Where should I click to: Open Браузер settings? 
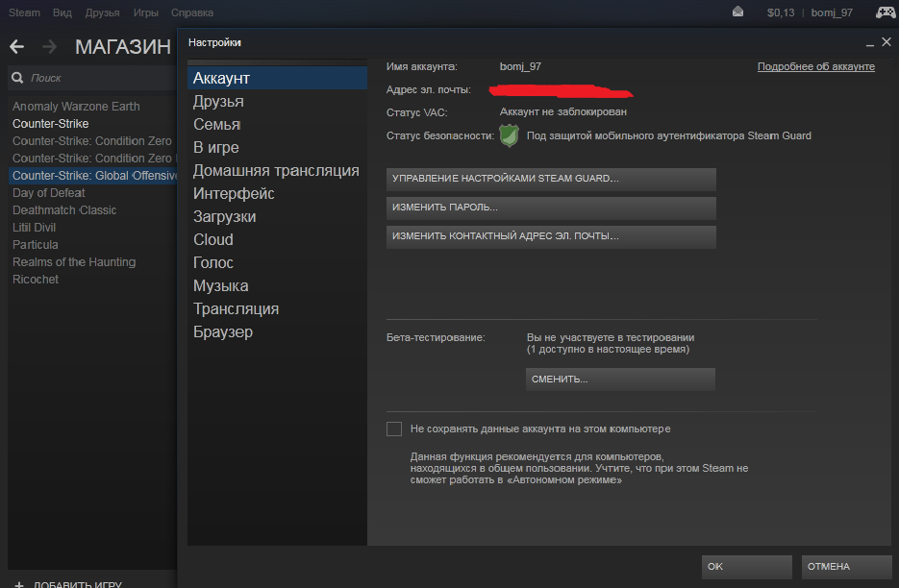277,331
